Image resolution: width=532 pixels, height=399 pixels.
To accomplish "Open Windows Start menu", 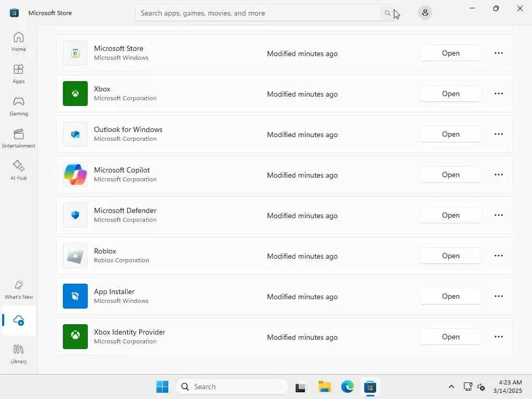I will [x=162, y=387].
